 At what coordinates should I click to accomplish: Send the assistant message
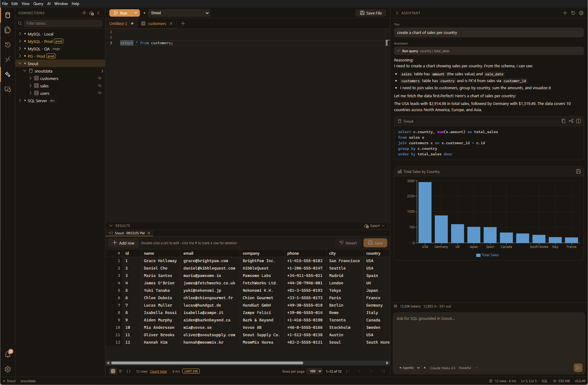[578, 368]
